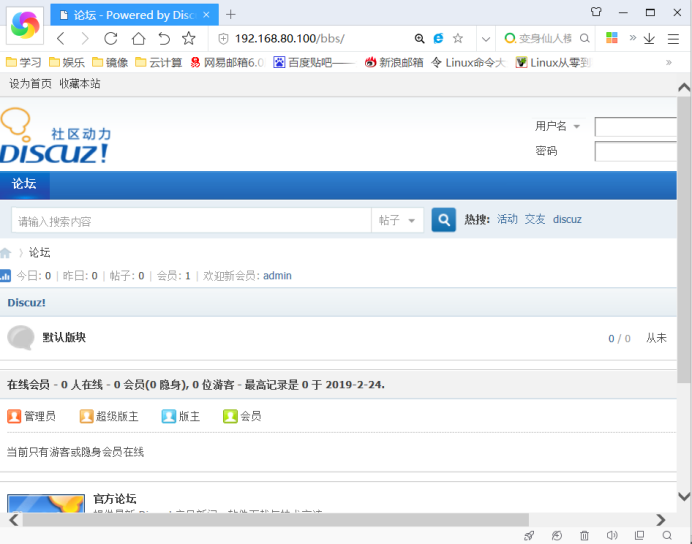
Task: Click the Discuz! logo
Action: (x=56, y=136)
